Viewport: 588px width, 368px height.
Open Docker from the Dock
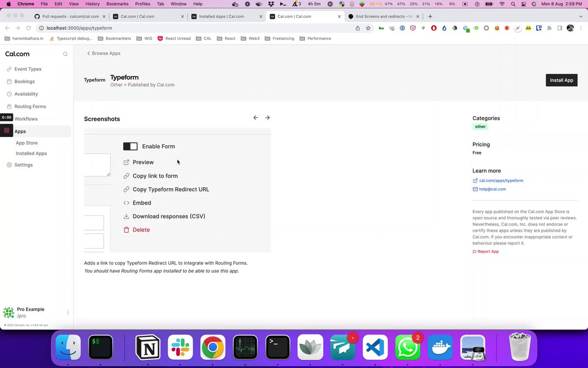click(440, 347)
